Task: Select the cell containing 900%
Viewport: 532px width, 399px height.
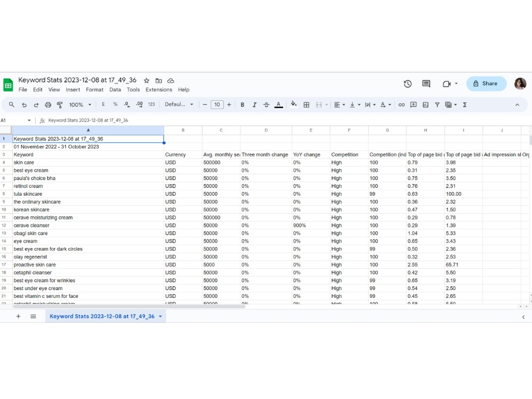Action: click(x=311, y=225)
